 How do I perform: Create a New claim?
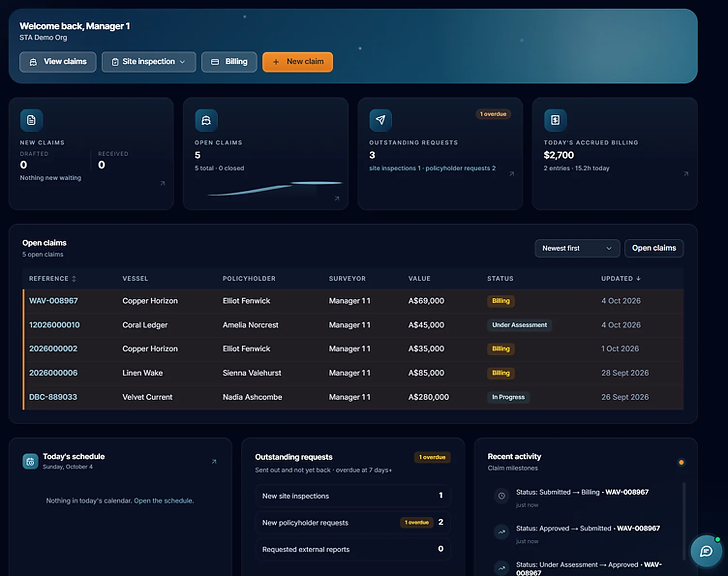pos(298,62)
